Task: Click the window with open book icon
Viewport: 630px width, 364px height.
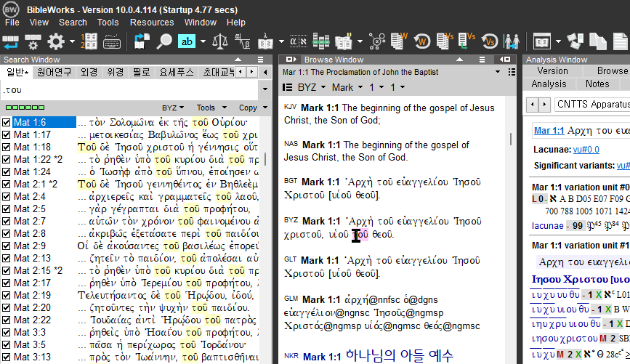Action: (x=541, y=41)
